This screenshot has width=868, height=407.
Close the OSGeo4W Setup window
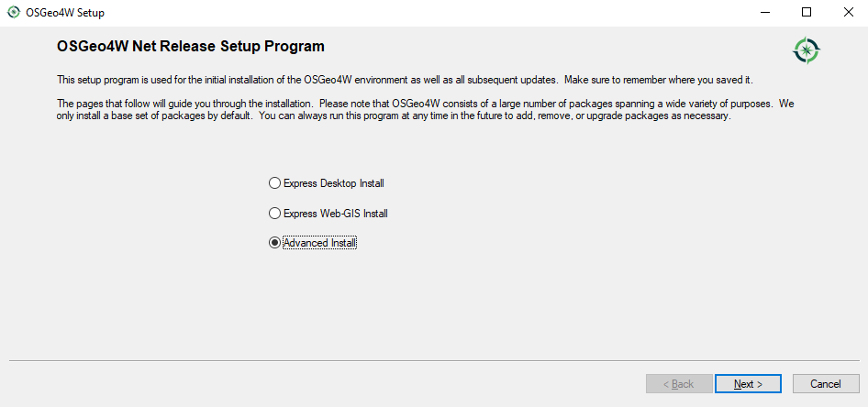click(848, 13)
